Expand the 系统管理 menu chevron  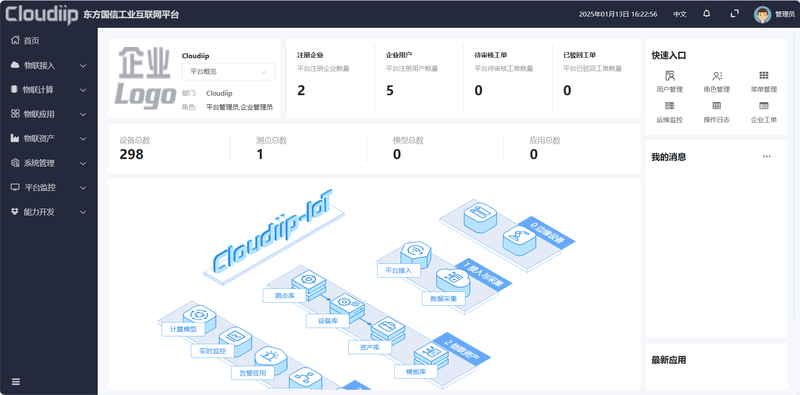pyautogui.click(x=83, y=163)
